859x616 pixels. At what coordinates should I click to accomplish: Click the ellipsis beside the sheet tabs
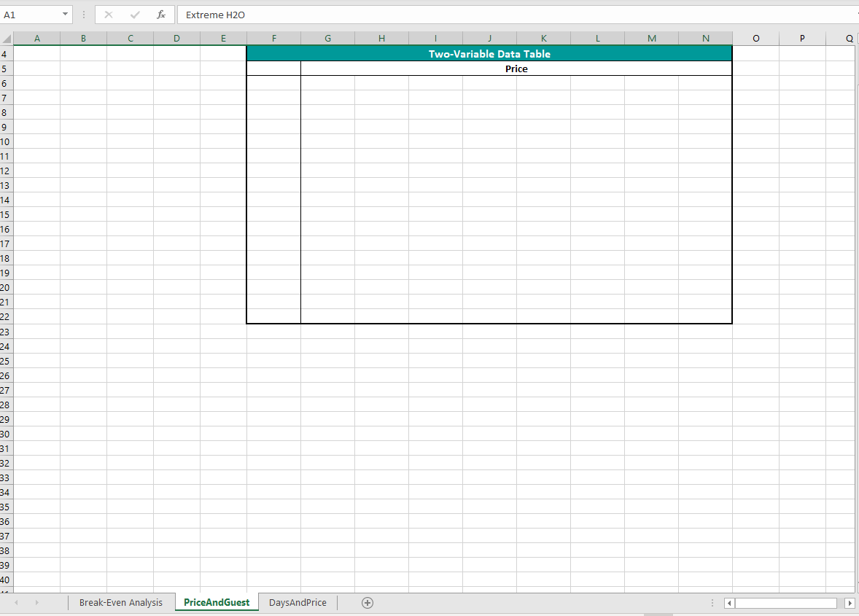point(712,603)
